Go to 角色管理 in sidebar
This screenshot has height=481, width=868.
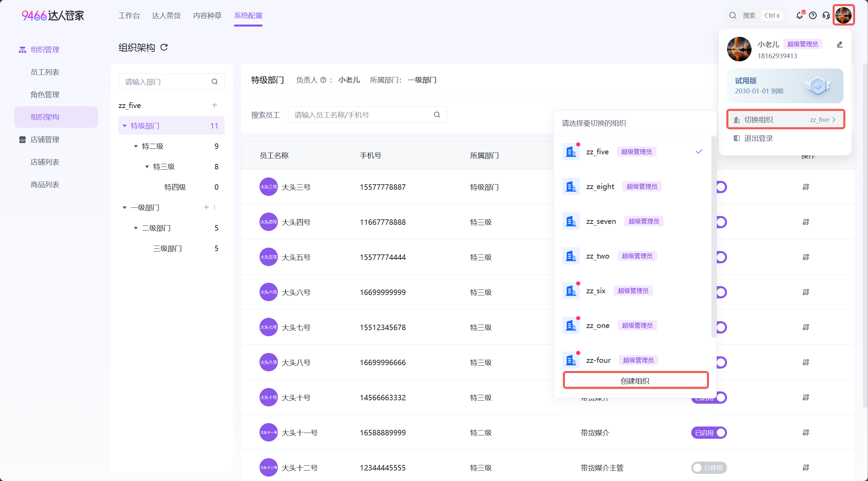[x=45, y=95]
